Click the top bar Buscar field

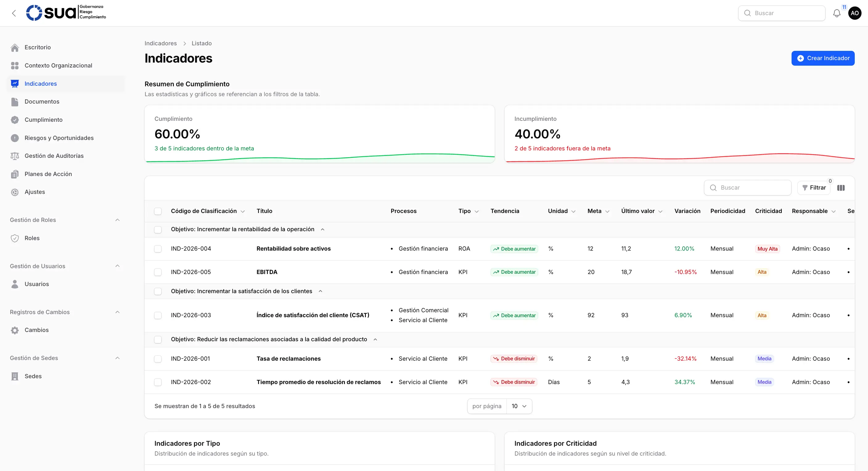pos(781,13)
